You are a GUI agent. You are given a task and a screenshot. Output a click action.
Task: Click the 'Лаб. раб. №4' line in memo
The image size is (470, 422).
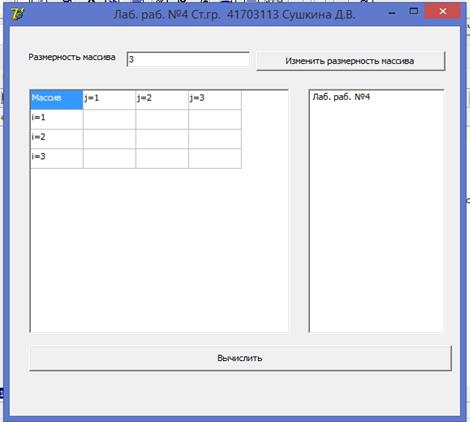(341, 97)
